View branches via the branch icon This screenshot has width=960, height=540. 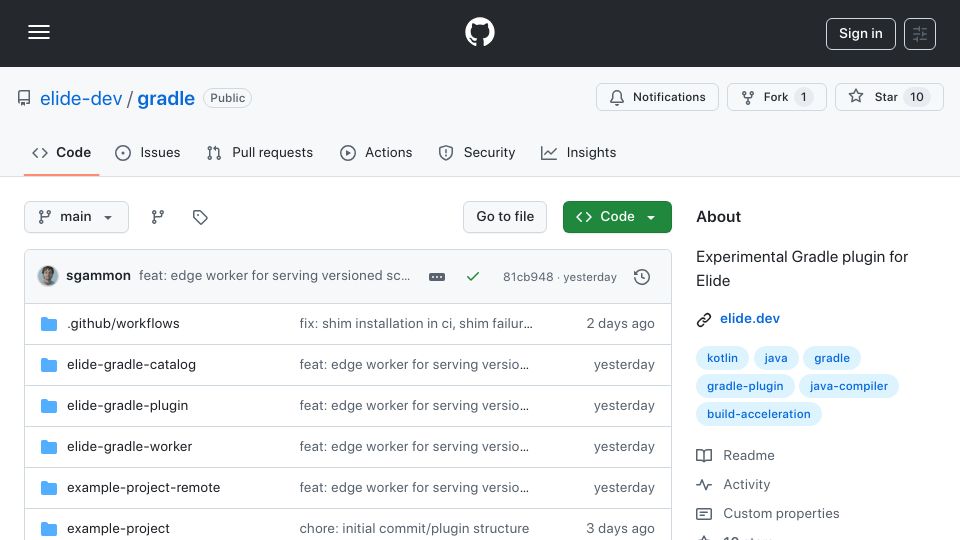pyautogui.click(x=158, y=217)
